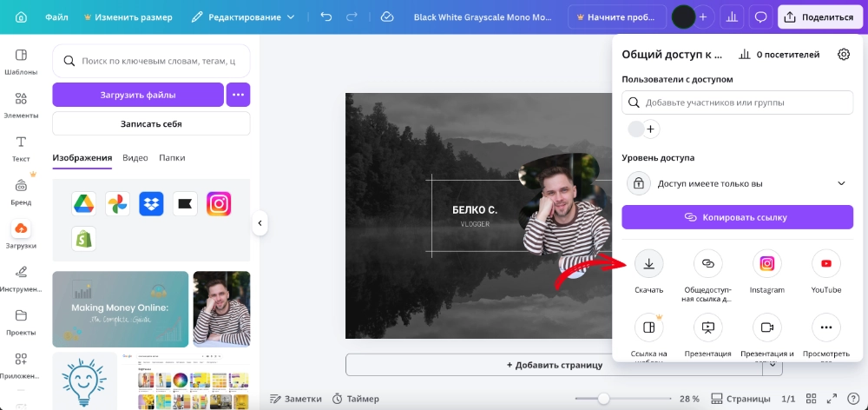
Task: Open Проекты in the sidebar
Action: 21,322
